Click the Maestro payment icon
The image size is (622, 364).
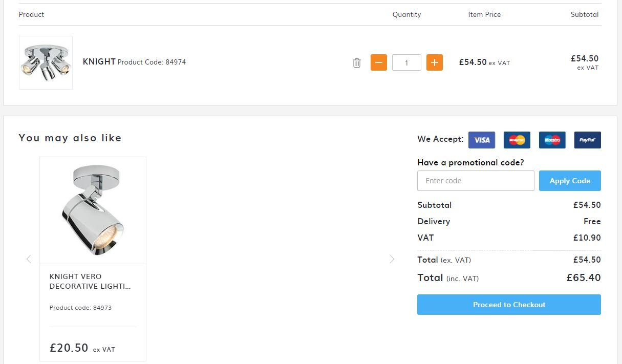click(x=552, y=140)
